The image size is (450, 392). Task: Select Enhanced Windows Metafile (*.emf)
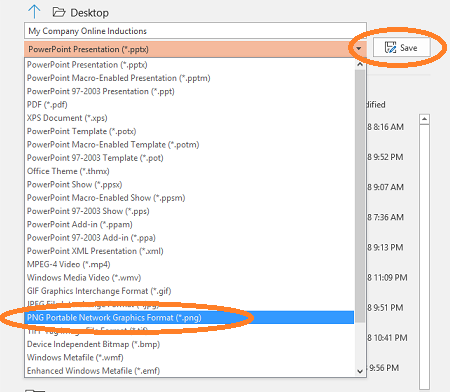190,371
